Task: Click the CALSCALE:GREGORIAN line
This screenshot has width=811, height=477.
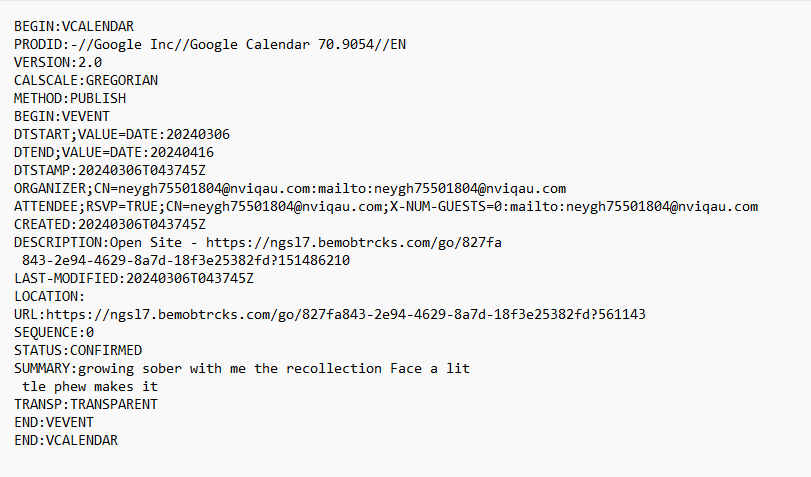Action: pos(86,80)
